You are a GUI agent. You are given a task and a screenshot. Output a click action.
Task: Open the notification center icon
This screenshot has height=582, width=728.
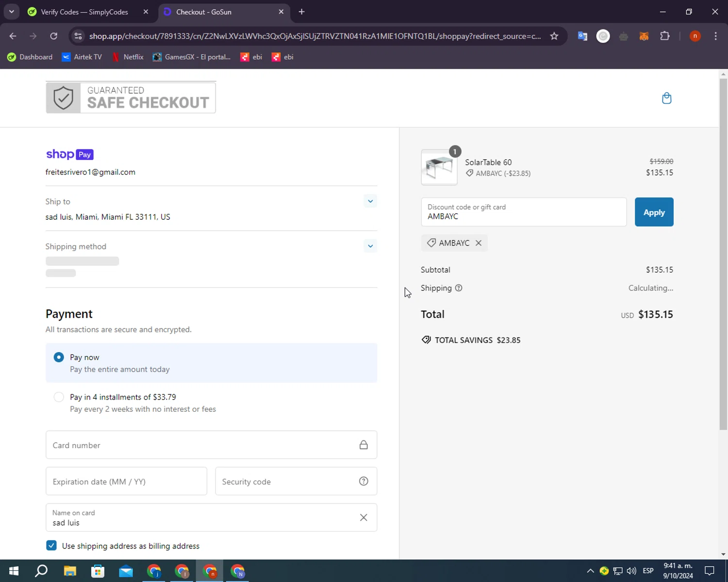pos(710,571)
